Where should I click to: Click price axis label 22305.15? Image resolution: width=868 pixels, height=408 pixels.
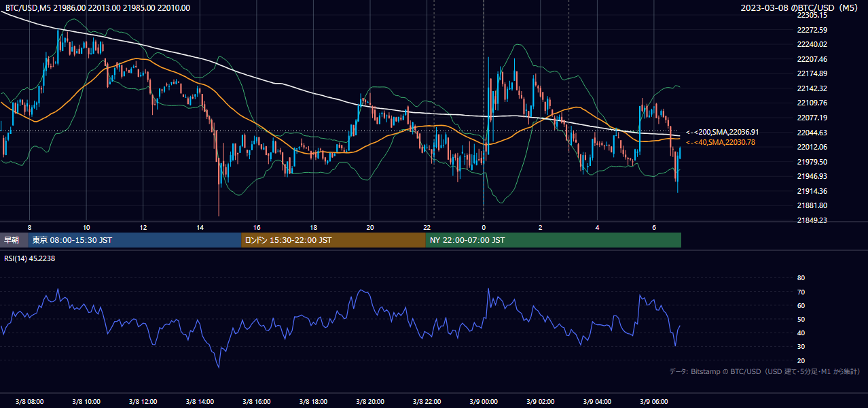click(812, 15)
